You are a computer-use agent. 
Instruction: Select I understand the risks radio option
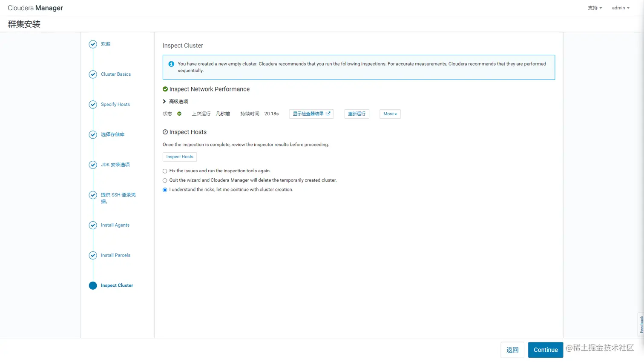click(165, 190)
